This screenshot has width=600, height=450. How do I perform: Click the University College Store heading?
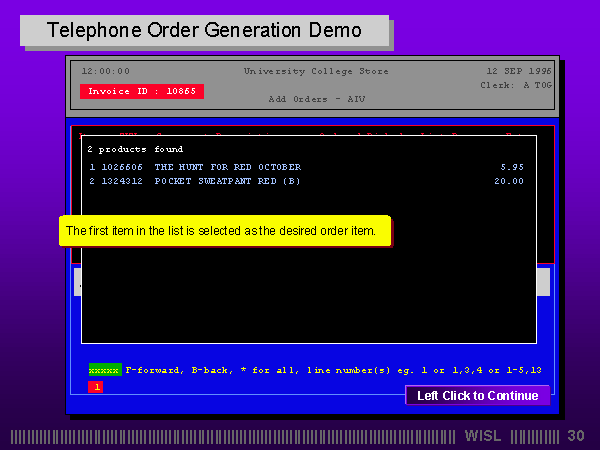coord(316,71)
